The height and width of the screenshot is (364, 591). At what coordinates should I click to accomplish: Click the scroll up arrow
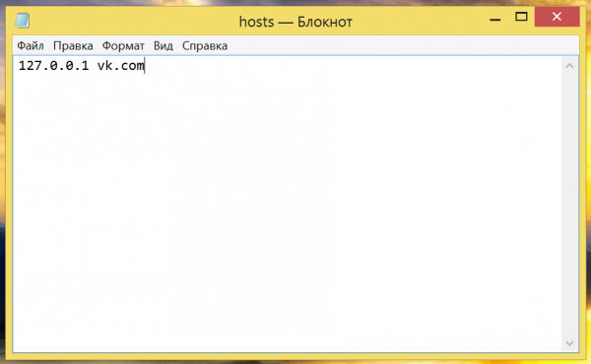point(569,66)
